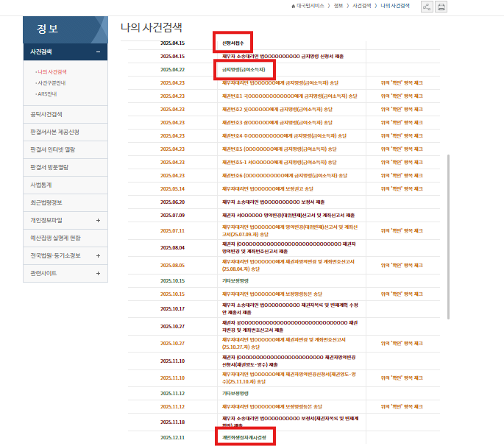This screenshot has height=446, width=504.
Task: Click the date 2025.10.17 cell
Action: point(173,309)
